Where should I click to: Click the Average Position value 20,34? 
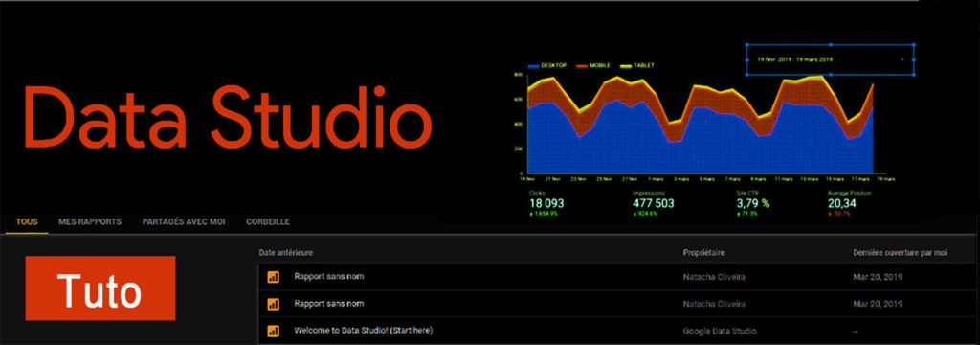pos(842,203)
